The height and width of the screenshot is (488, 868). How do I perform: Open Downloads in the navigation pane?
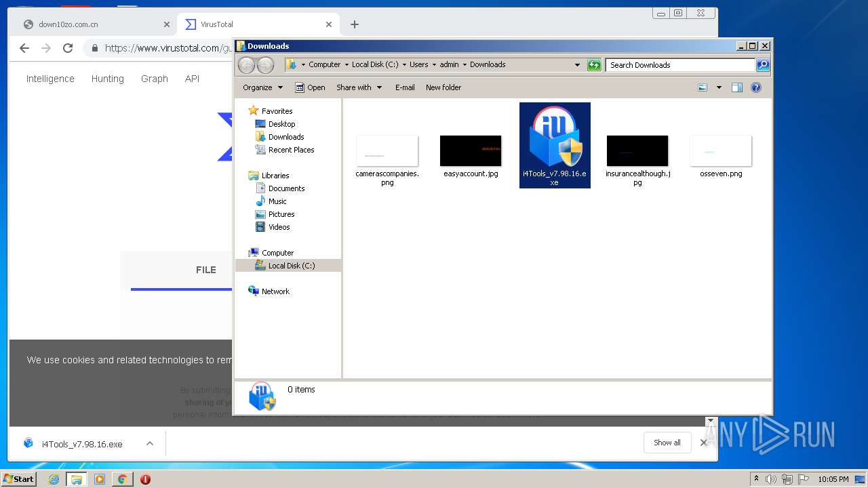(285, 137)
